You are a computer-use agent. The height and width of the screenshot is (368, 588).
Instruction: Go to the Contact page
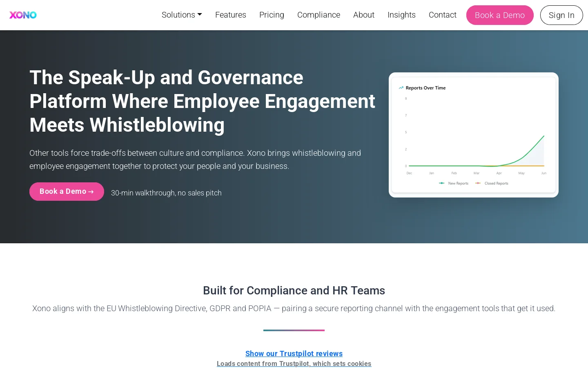click(x=443, y=15)
